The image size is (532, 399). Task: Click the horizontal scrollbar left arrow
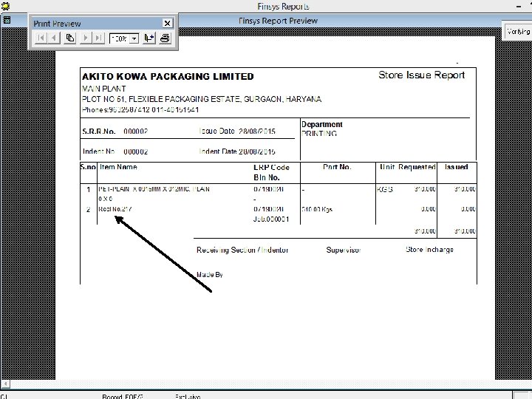click(x=5, y=383)
